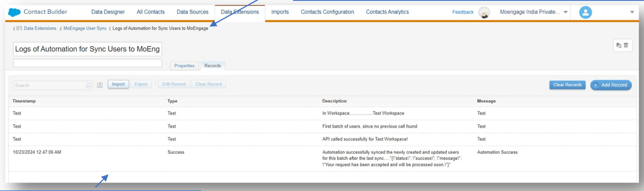644x191 pixels.
Task: Expand the user account dropdown arrow
Action: coord(632,12)
